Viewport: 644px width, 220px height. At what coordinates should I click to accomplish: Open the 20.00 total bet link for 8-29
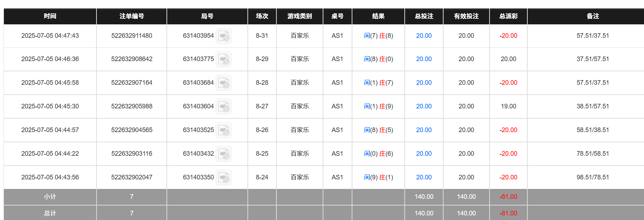click(423, 59)
